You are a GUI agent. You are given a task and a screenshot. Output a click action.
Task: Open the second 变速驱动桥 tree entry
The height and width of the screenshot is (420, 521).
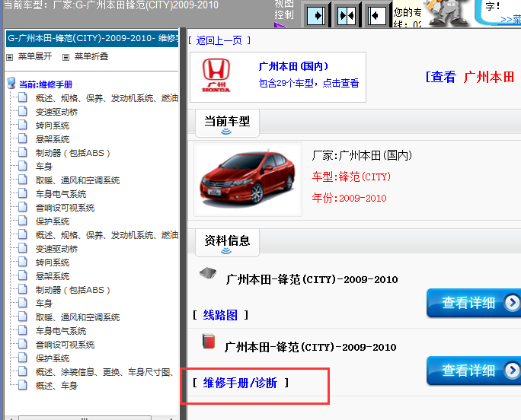coord(56,249)
